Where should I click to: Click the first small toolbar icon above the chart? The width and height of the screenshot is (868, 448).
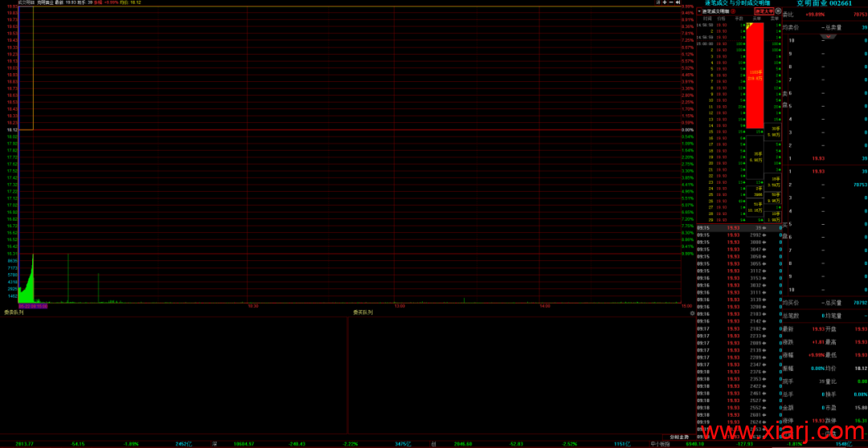coord(658,2)
